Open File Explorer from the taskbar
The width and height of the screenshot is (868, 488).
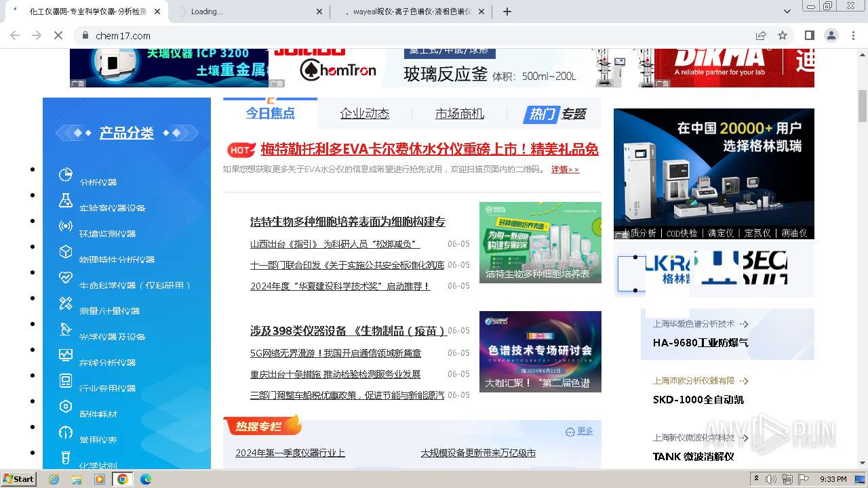pos(77,479)
